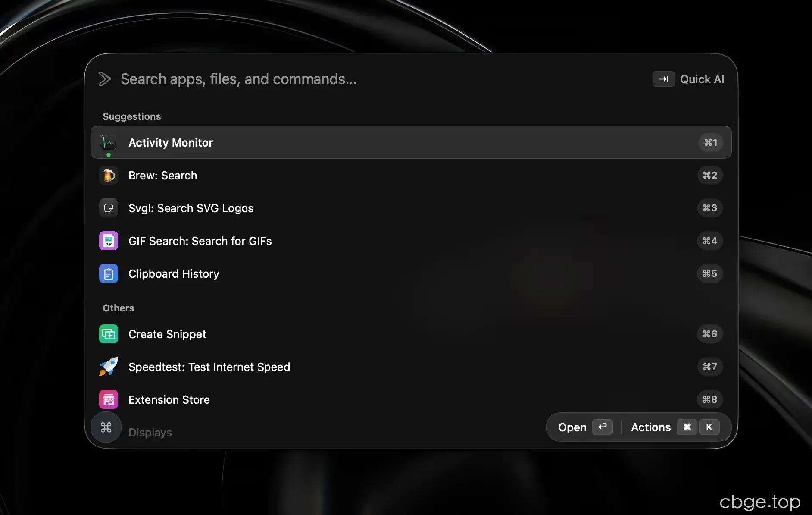Screen dimensions: 812x515
Task: Open the Extension Store entry
Action: point(411,399)
